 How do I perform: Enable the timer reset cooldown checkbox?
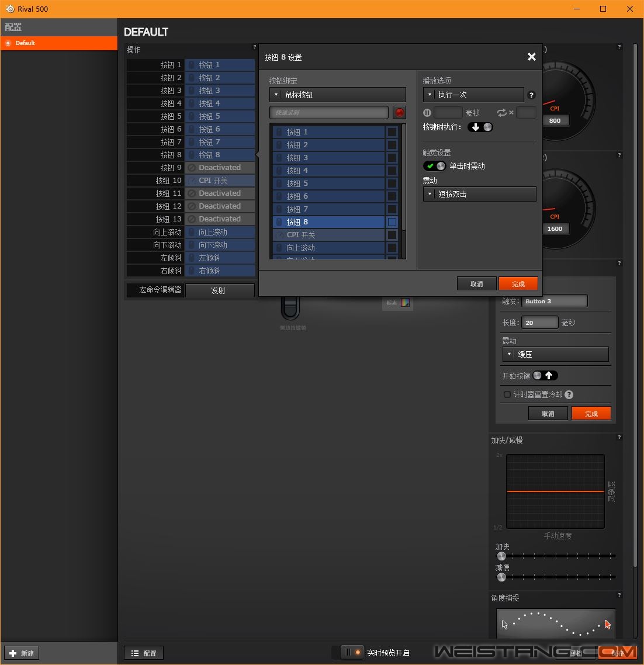click(507, 394)
